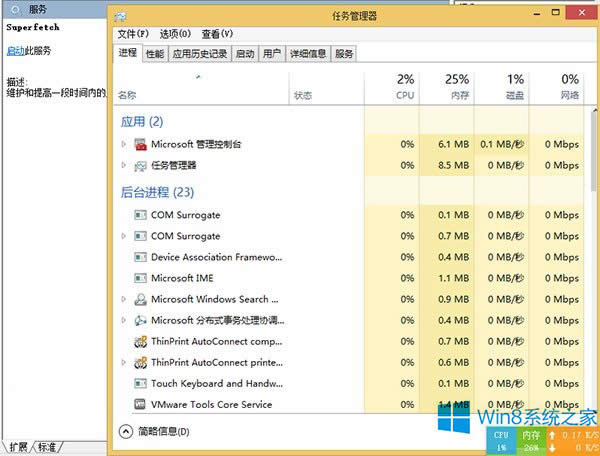
Task: Select the Device Association Framework row text
Action: click(x=217, y=257)
